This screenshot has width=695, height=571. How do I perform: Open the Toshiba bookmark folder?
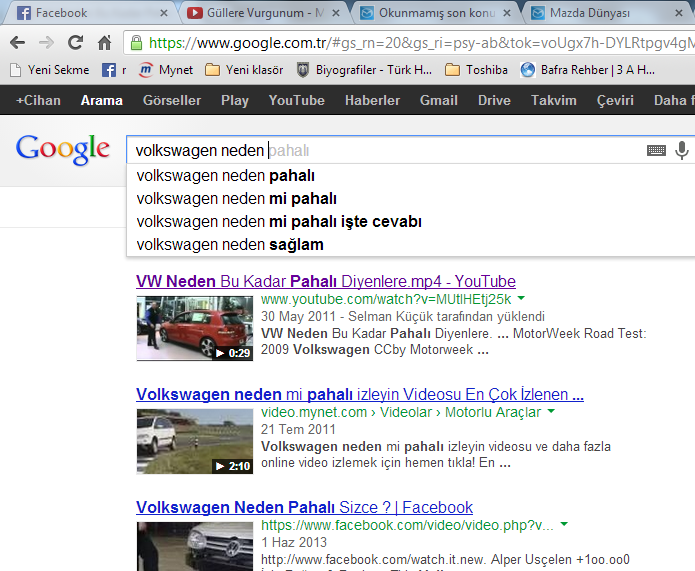(476, 70)
